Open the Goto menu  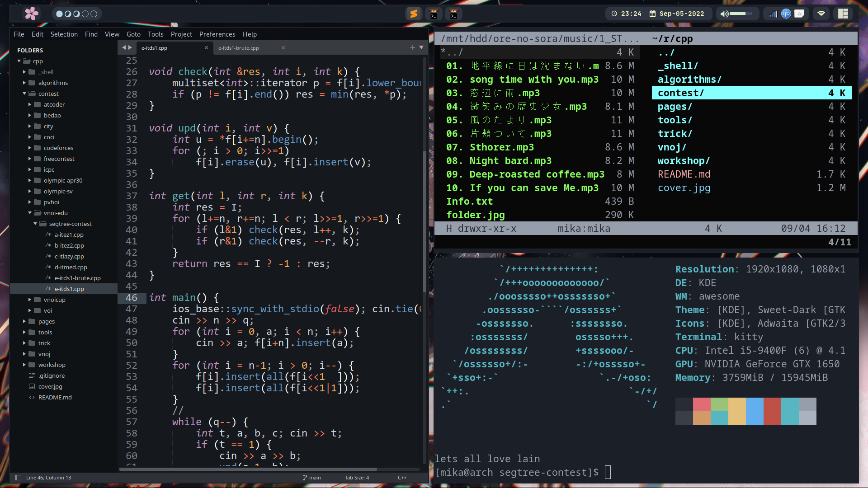[x=133, y=34]
